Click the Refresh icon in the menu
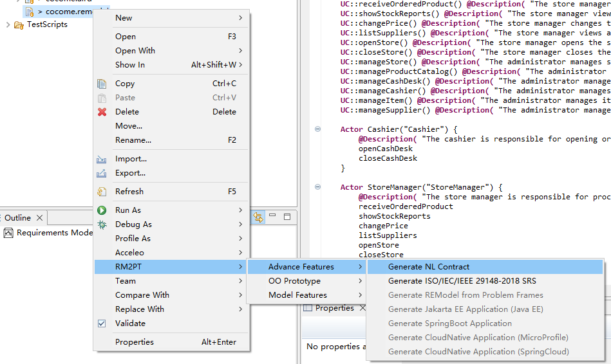The image size is (611, 364). pyautogui.click(x=102, y=192)
